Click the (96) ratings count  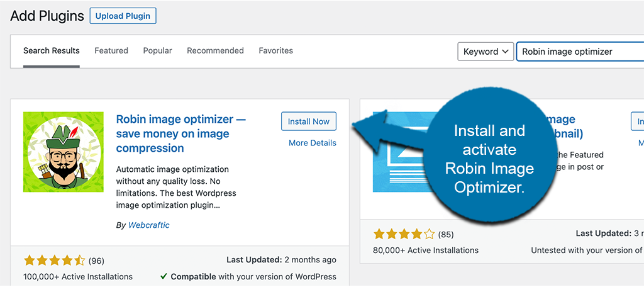click(x=96, y=261)
